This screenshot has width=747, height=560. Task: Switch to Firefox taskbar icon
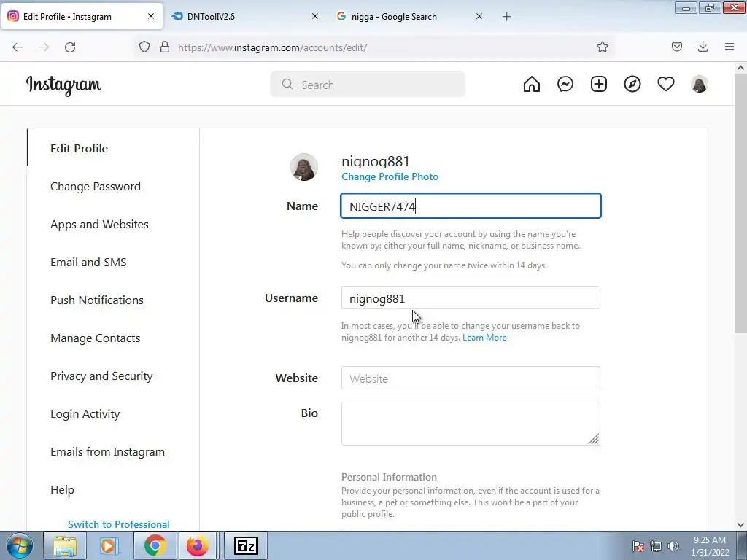point(197,545)
